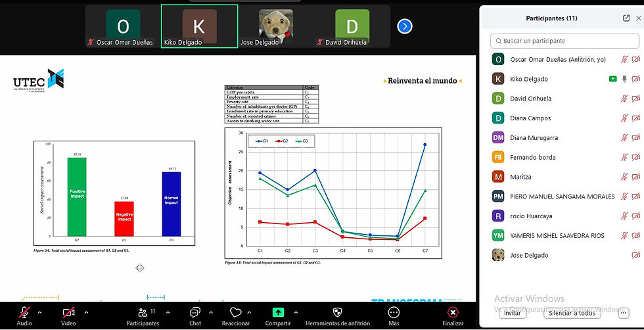Toggle microphone icon for Oscar Omar Dueñas
644x330 pixels.
click(624, 60)
